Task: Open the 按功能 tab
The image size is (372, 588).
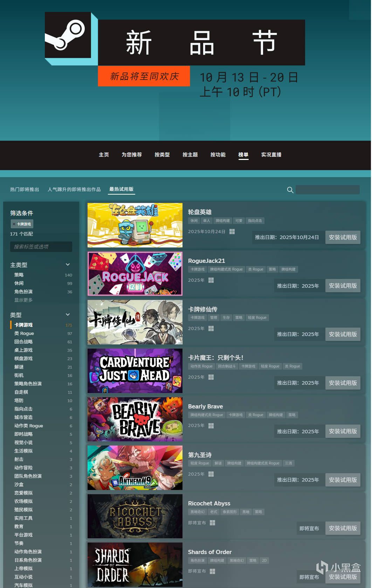Action: coord(218,155)
